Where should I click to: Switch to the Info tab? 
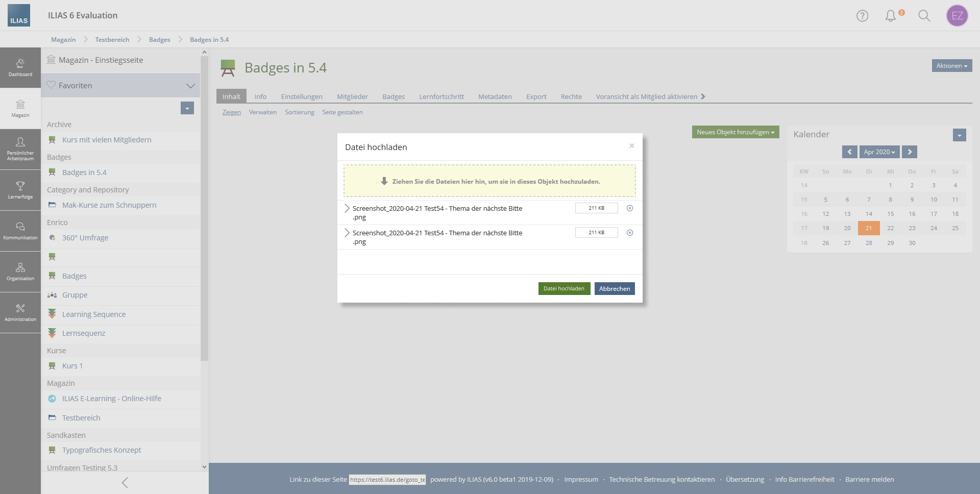click(261, 96)
